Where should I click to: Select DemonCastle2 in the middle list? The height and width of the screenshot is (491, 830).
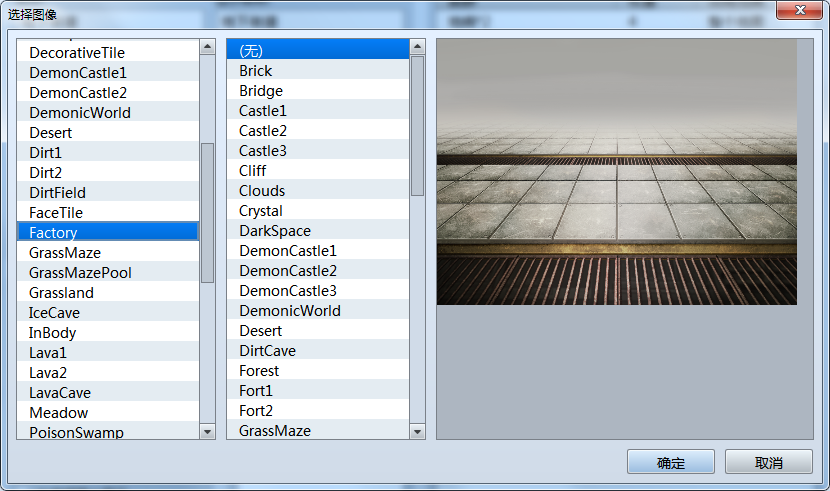coord(318,271)
